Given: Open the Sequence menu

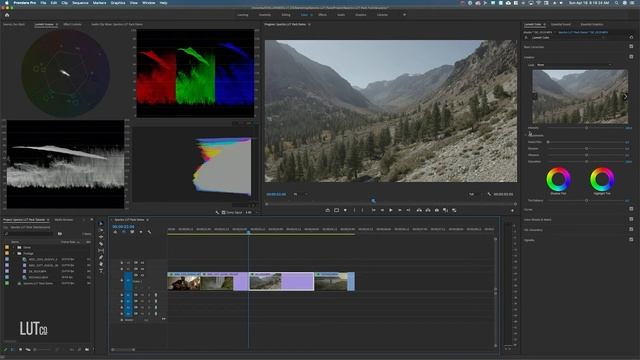Looking at the screenshot, I should click(x=80, y=3).
